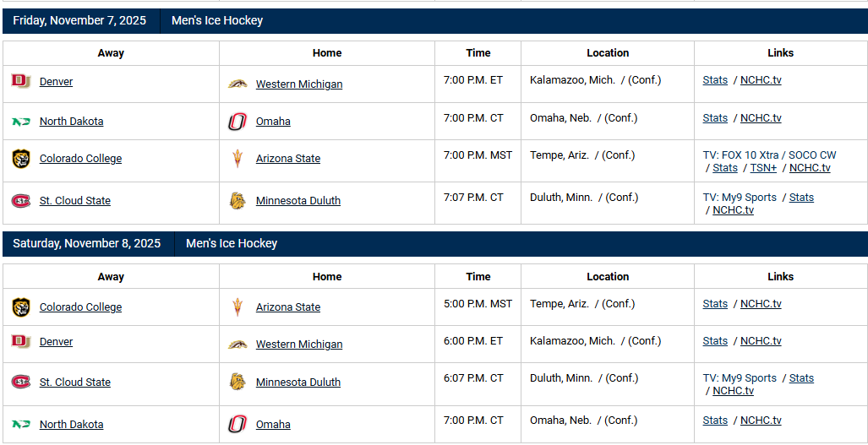Open Minnesota Duluth link on Friday
Viewport: 868px width, 445px height.
pos(298,201)
